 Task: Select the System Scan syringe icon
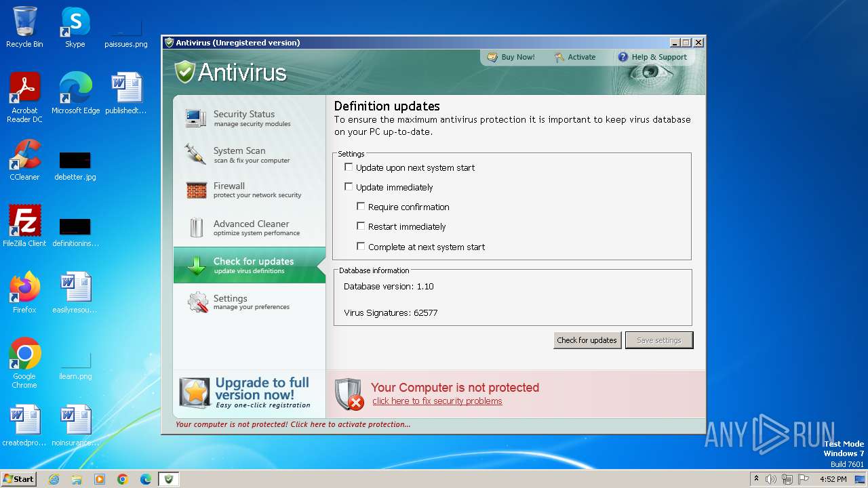click(x=195, y=155)
